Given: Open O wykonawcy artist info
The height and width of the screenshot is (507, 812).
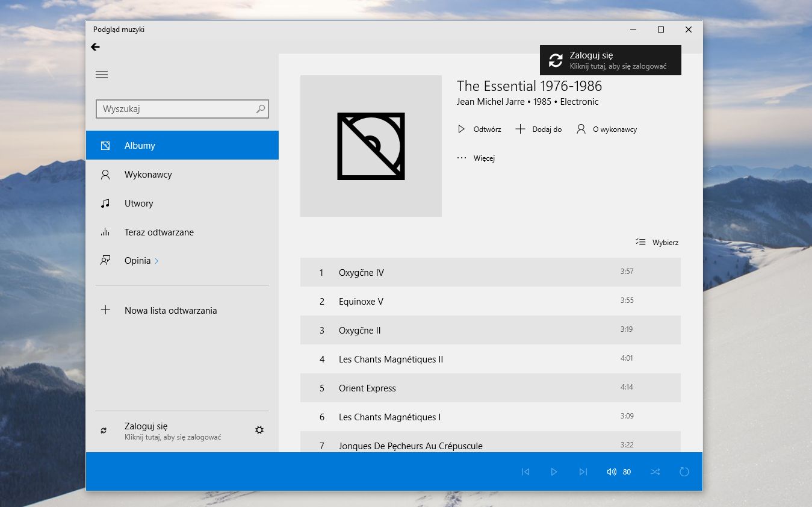Looking at the screenshot, I should [606, 129].
